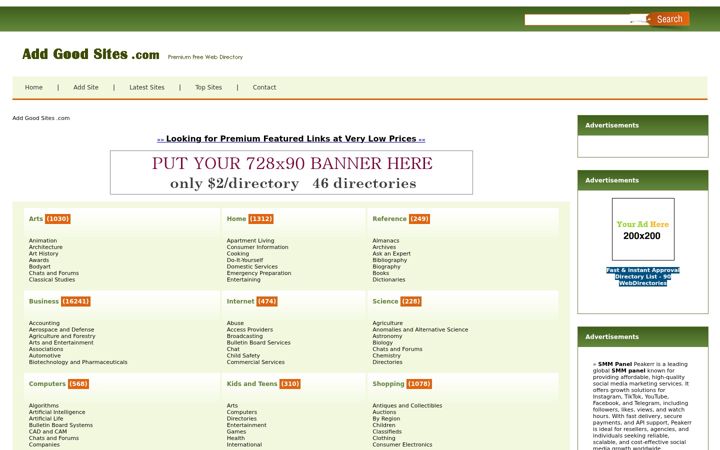This screenshot has width=720, height=450.
Task: Select Cooking subcategory
Action: 238,253
